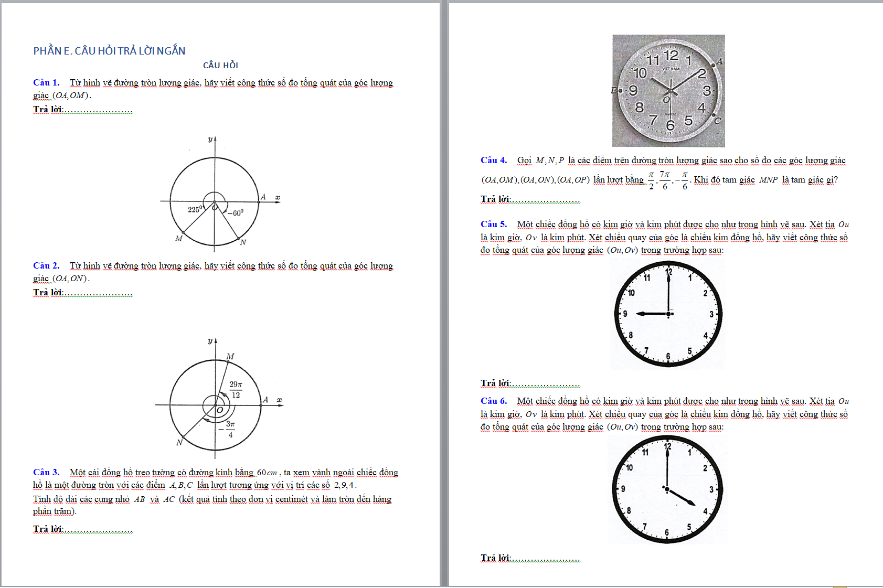Click the '60 cm' diameter value in Câu 3
The width and height of the screenshot is (883, 588).
(x=267, y=473)
